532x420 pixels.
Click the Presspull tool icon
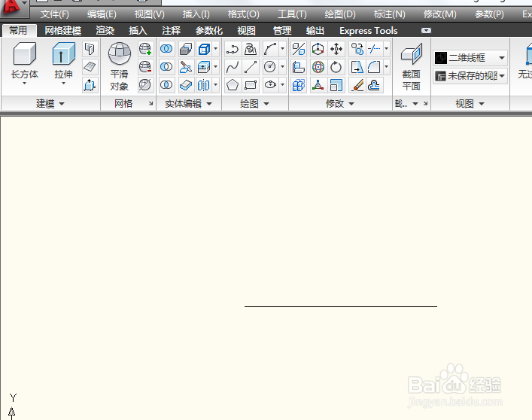[90, 85]
